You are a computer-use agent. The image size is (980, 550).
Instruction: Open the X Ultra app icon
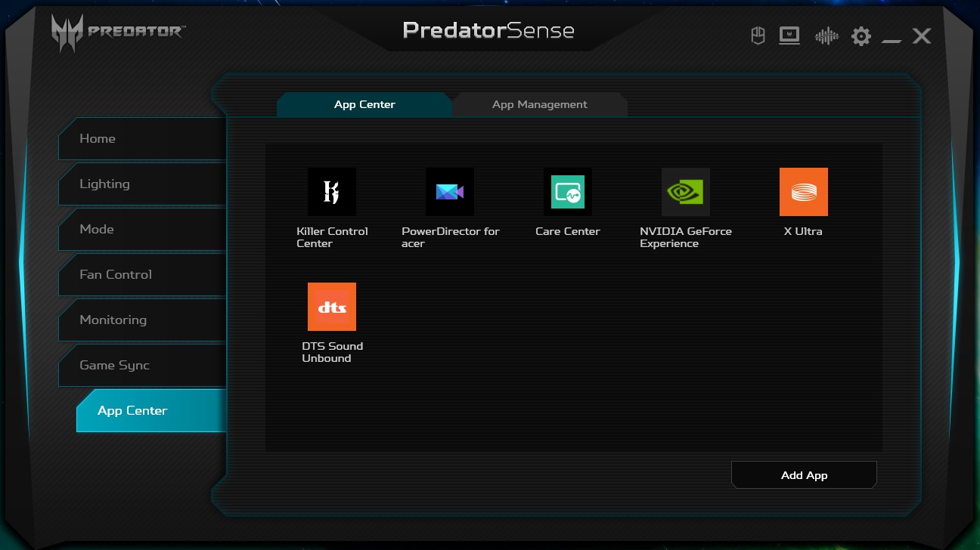click(x=803, y=192)
